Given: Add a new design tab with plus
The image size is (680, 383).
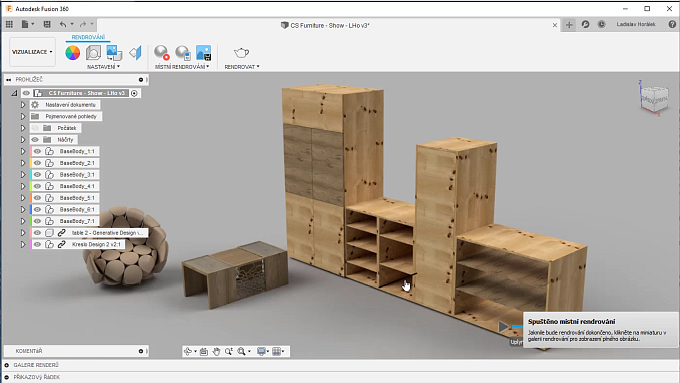Looking at the screenshot, I should 569,25.
